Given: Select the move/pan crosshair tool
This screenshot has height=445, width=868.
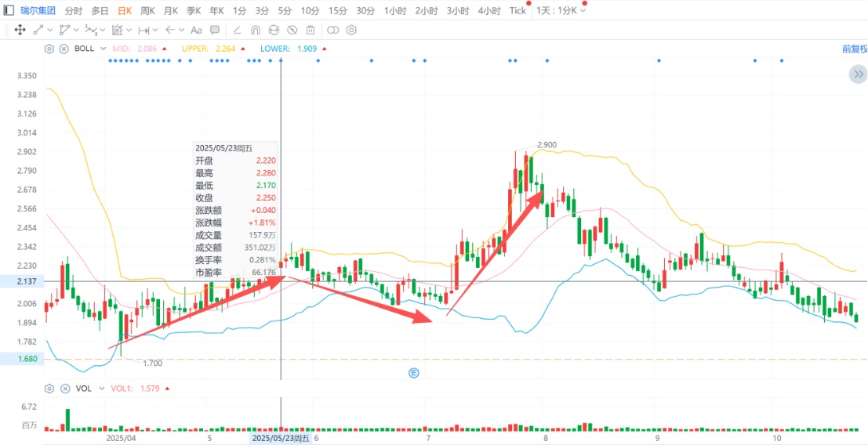Looking at the screenshot, I should (20, 30).
